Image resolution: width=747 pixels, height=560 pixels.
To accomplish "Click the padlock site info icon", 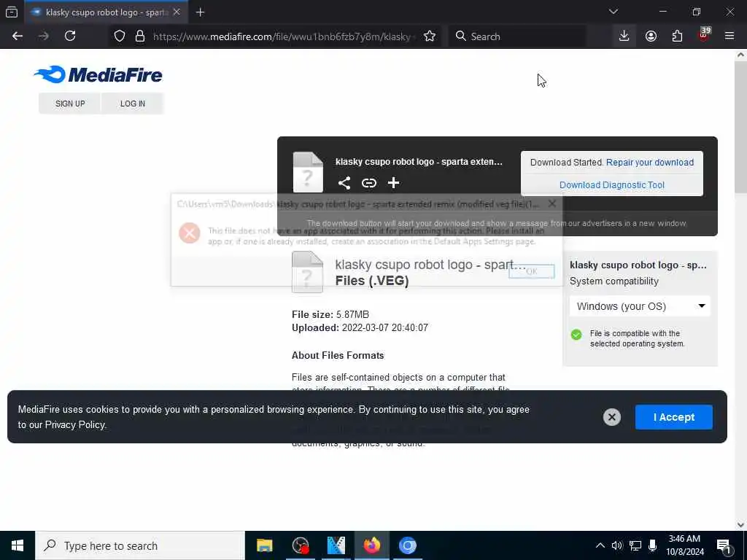I will point(139,36).
